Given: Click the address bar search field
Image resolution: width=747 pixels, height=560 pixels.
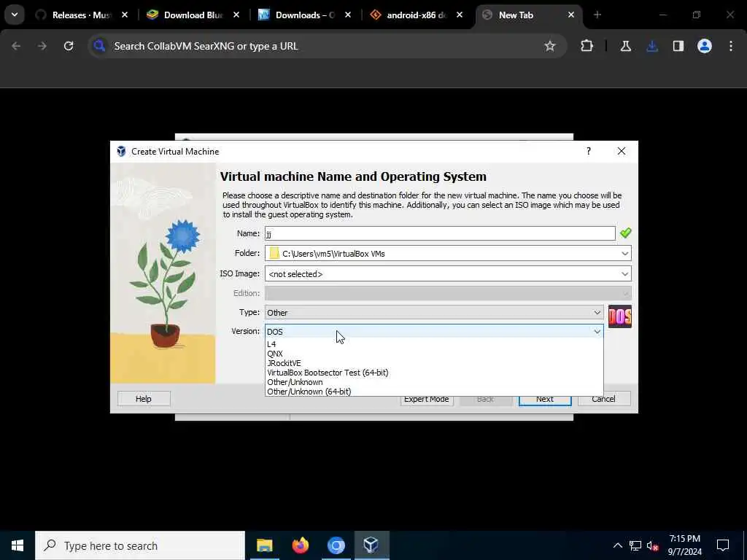Looking at the screenshot, I should point(328,46).
